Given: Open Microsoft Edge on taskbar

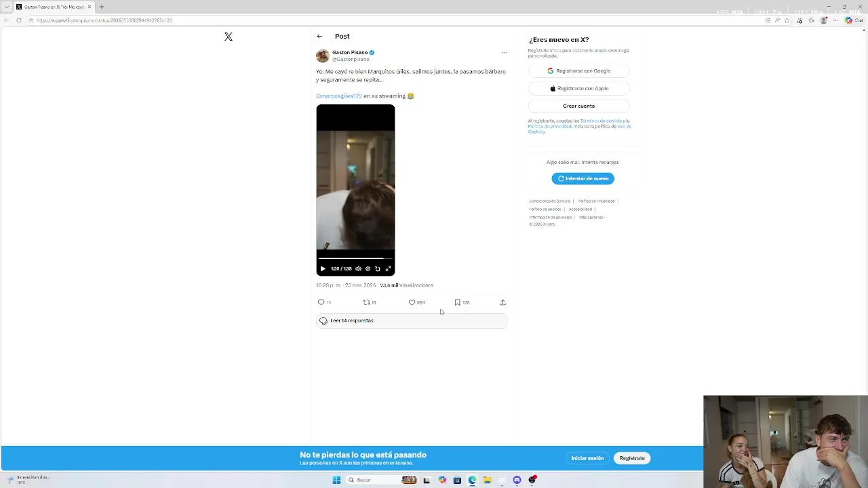Looking at the screenshot, I should point(472,480).
